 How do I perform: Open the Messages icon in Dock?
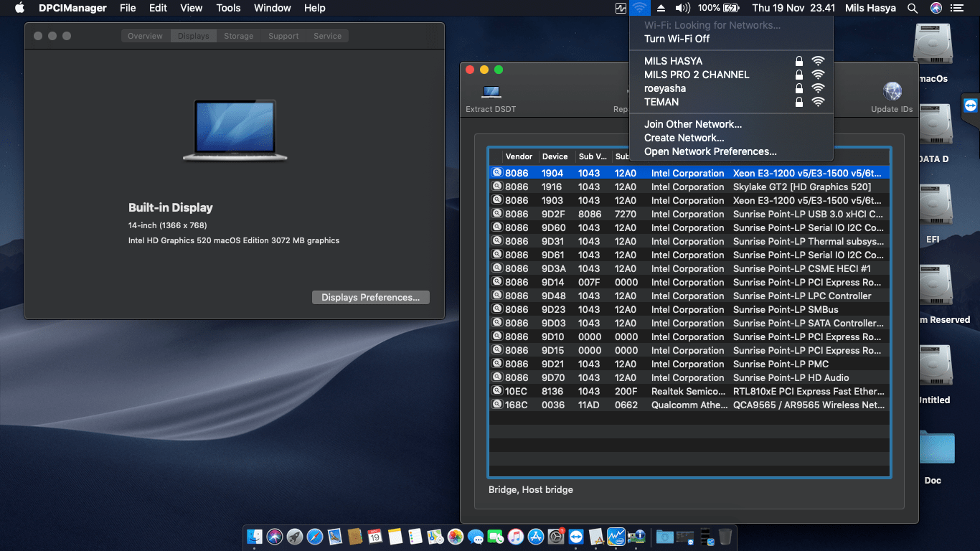(x=476, y=536)
